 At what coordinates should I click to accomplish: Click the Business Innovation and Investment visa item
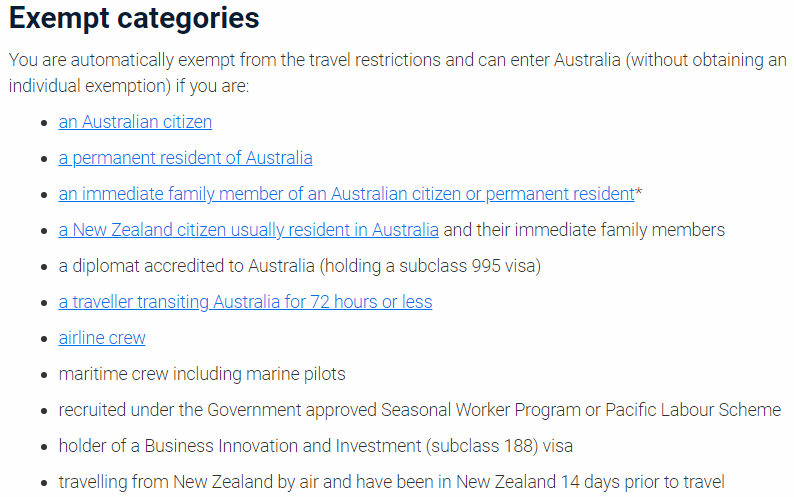(315, 446)
